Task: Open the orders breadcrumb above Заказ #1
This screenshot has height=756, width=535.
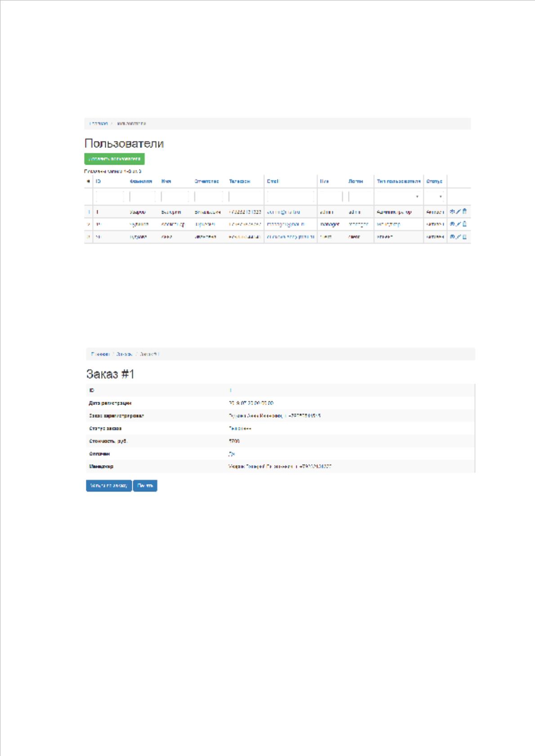Action: pos(125,354)
